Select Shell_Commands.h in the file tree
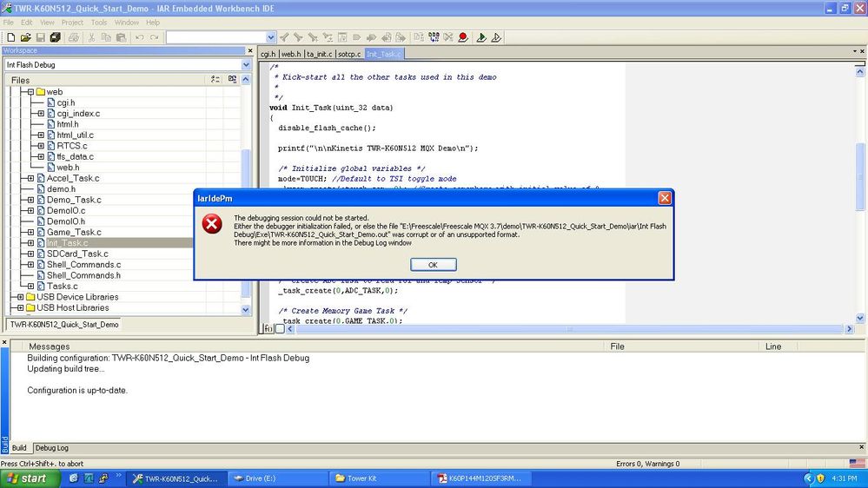The image size is (868, 488). [x=83, y=275]
